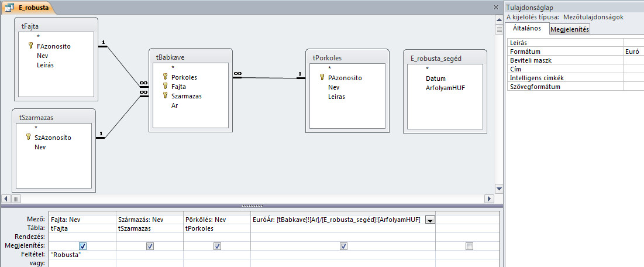This screenshot has width=644, height=267.
Task: Click the key icon beside Porkoles in tBabkave
Action: pos(166,77)
